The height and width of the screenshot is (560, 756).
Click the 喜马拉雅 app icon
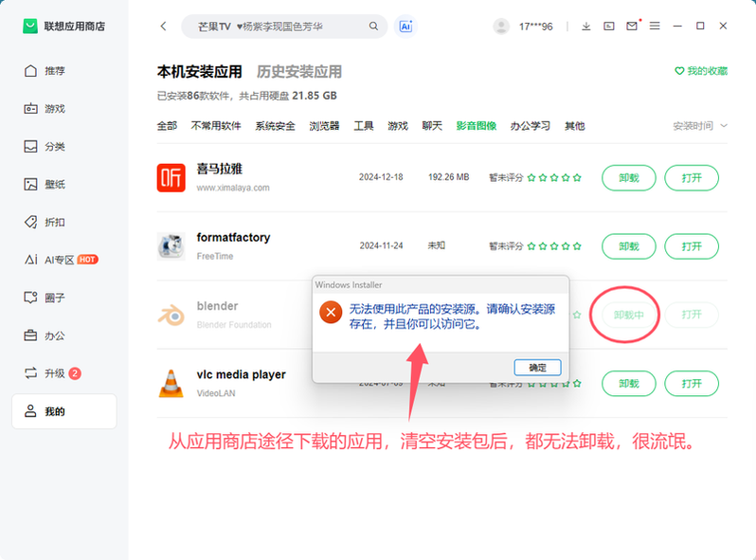171,177
